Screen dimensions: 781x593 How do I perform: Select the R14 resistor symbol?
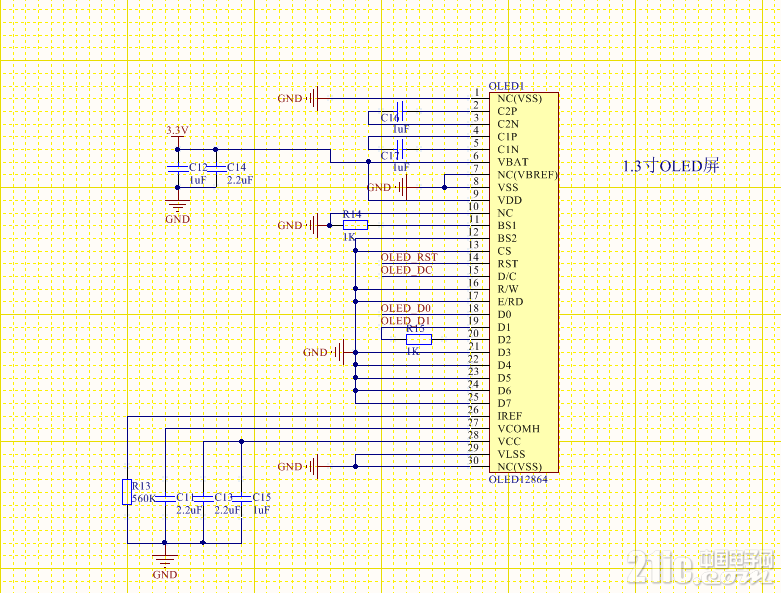(x=355, y=225)
